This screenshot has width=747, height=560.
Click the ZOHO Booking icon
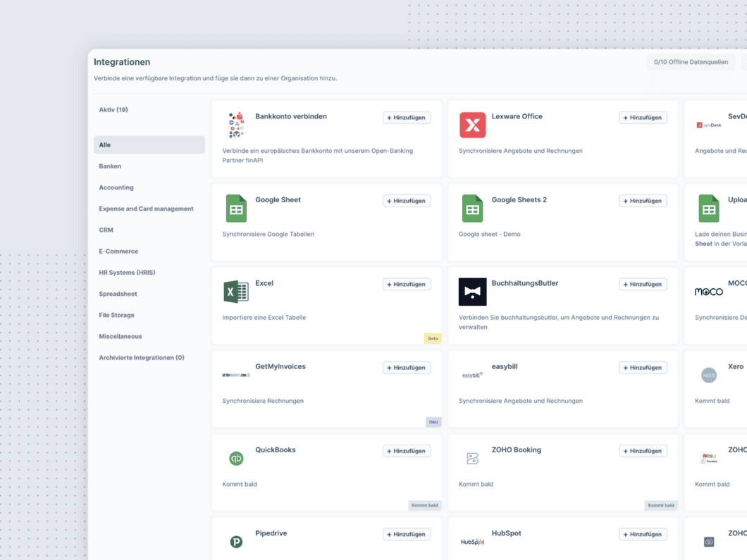point(472,459)
